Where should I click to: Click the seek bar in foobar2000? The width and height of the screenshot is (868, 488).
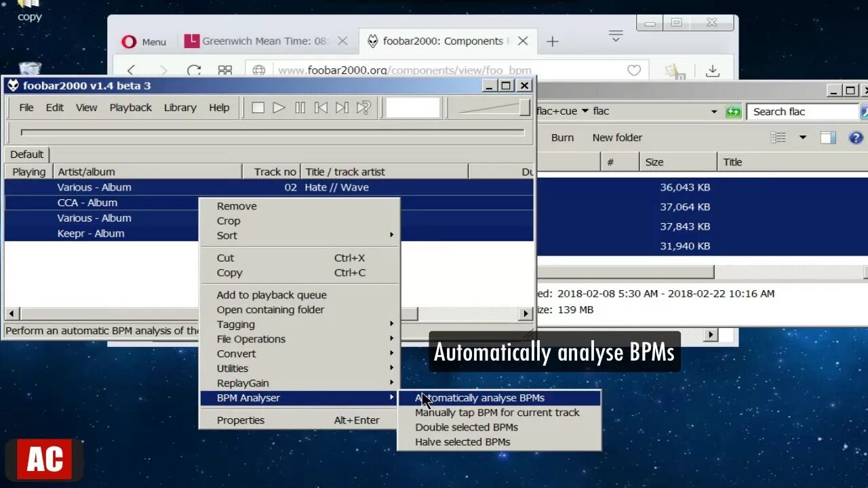point(273,132)
